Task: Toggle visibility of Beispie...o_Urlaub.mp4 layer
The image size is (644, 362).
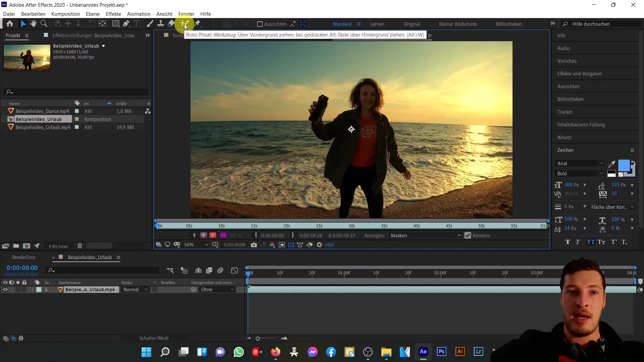Action: [x=5, y=290]
